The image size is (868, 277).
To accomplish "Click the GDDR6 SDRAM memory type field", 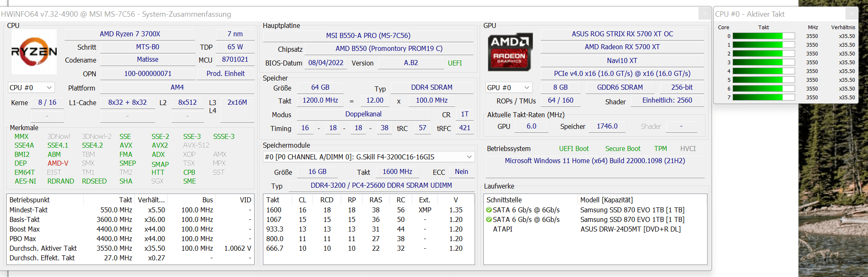I will 620,88.
